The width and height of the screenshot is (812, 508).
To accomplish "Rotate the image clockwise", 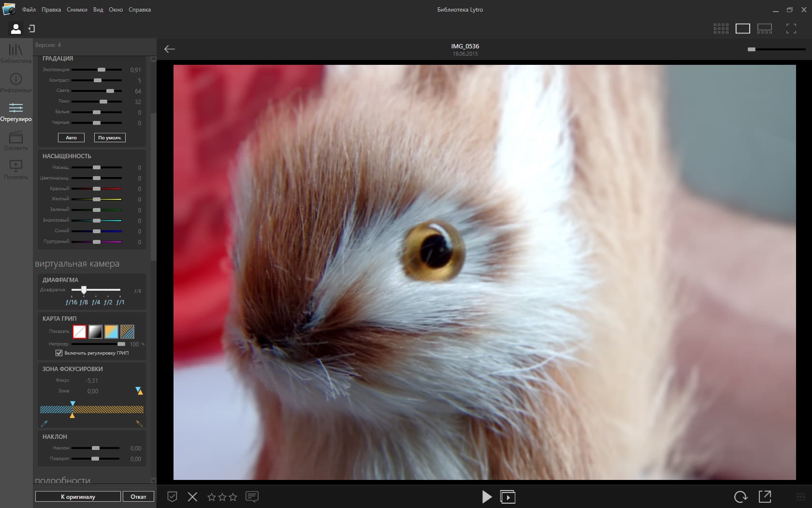I will (x=740, y=496).
